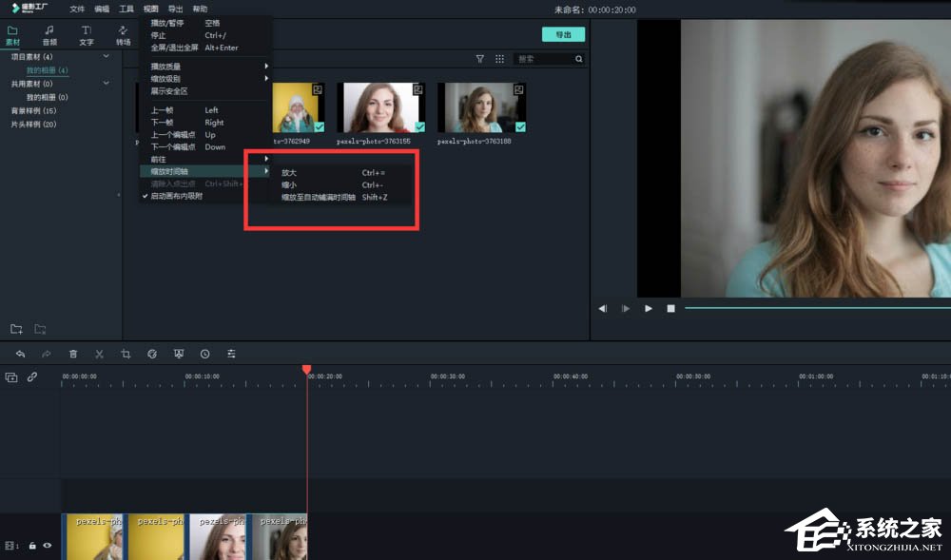Select thumbnail pexels-photo-3763155
Viewport: 951px width, 560px height.
(381, 107)
